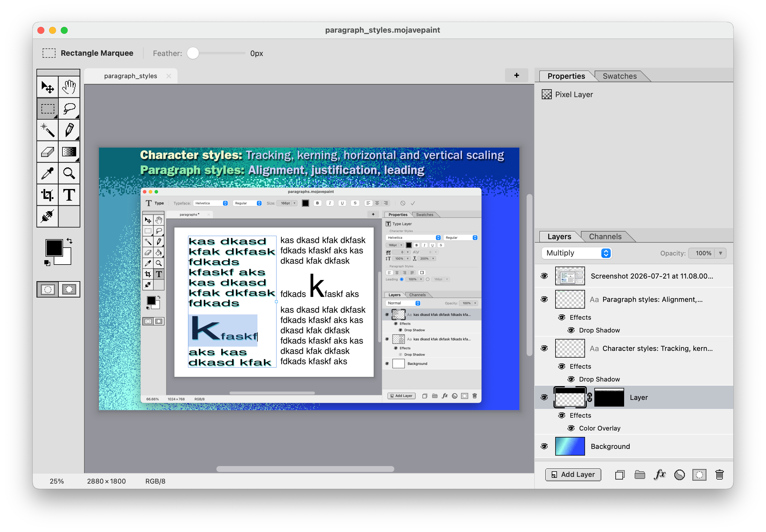Click the Pixel Layer checkerboard icon in Properties
Screen dimensions: 766x532
pyautogui.click(x=546, y=95)
